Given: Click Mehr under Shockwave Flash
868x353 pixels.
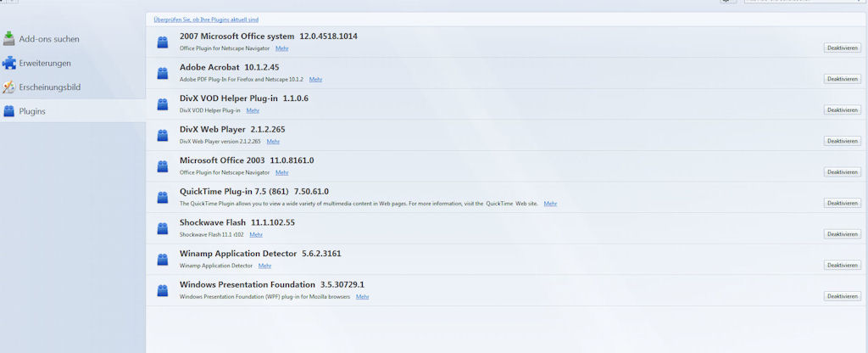Looking at the screenshot, I should coord(256,234).
